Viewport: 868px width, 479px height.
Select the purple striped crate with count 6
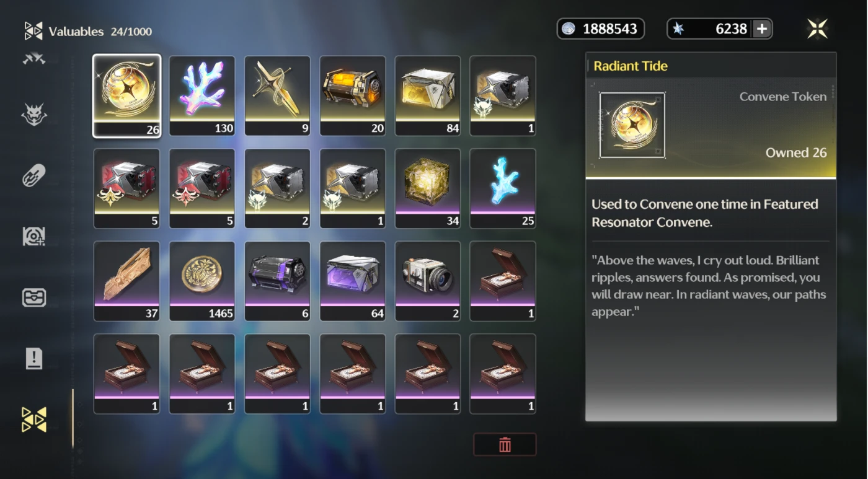click(277, 281)
